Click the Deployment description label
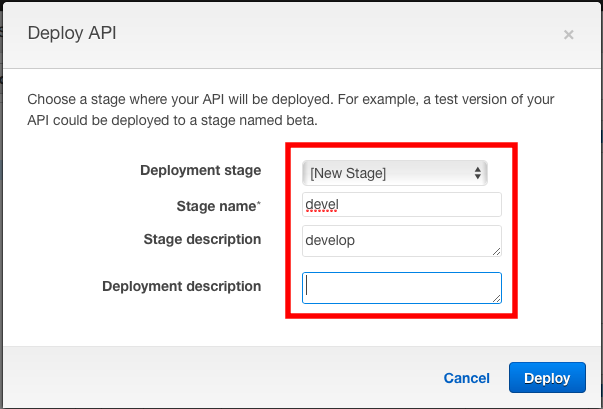The width and height of the screenshot is (603, 409). tap(182, 286)
